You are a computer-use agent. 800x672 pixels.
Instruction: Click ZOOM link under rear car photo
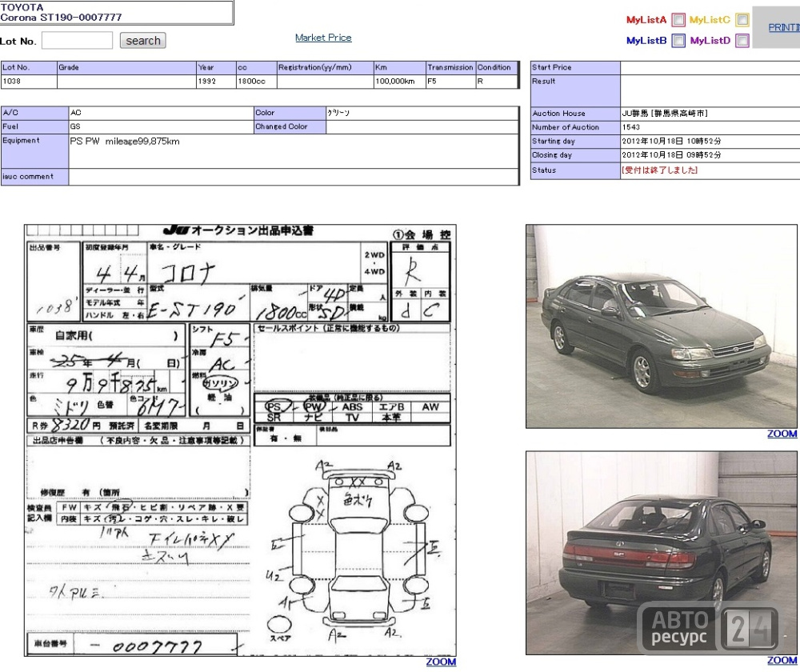[782, 660]
